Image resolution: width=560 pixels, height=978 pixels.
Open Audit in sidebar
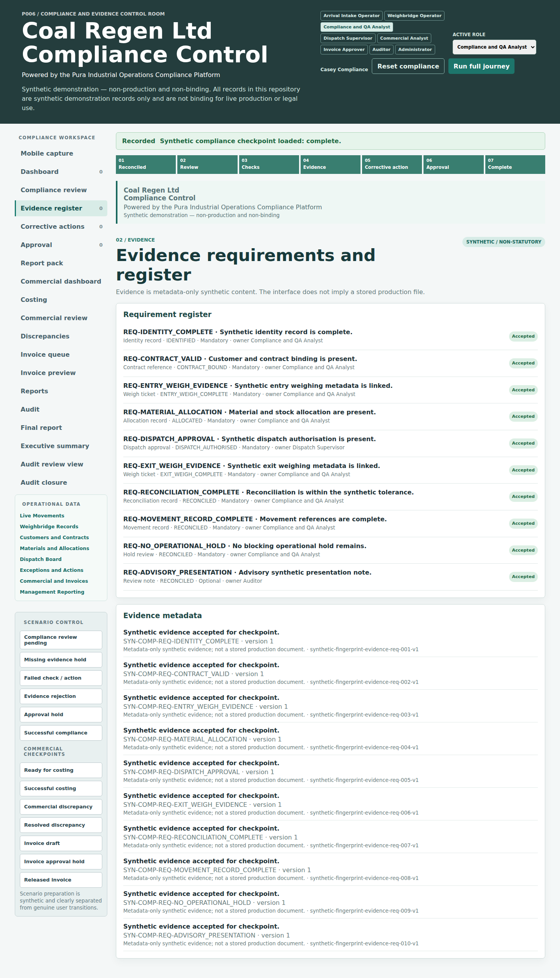61,409
